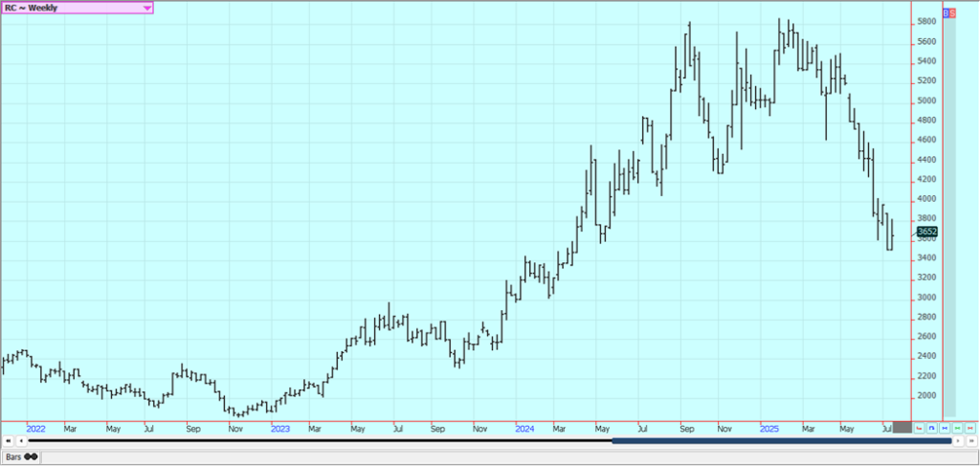This screenshot has width=980, height=466.
Task: Click the 5800 price axis label
Action: [x=926, y=22]
